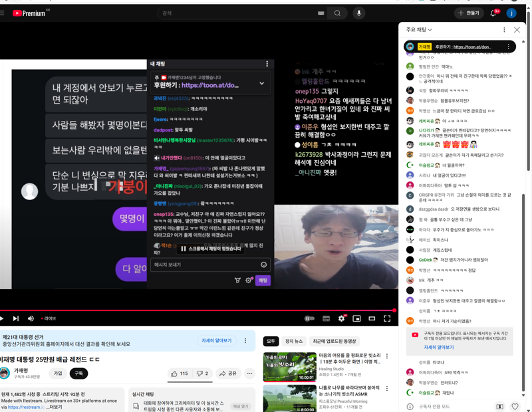The width and height of the screenshot is (532, 412).
Task: Switch the player to miniplayer
Action: coord(356,318)
